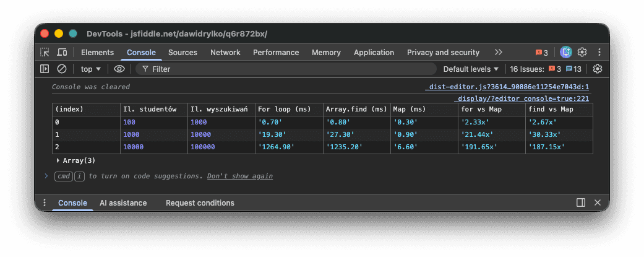The image size is (644, 257).
Task: Expand the Array(3) disclosure triangle
Action: (58, 160)
